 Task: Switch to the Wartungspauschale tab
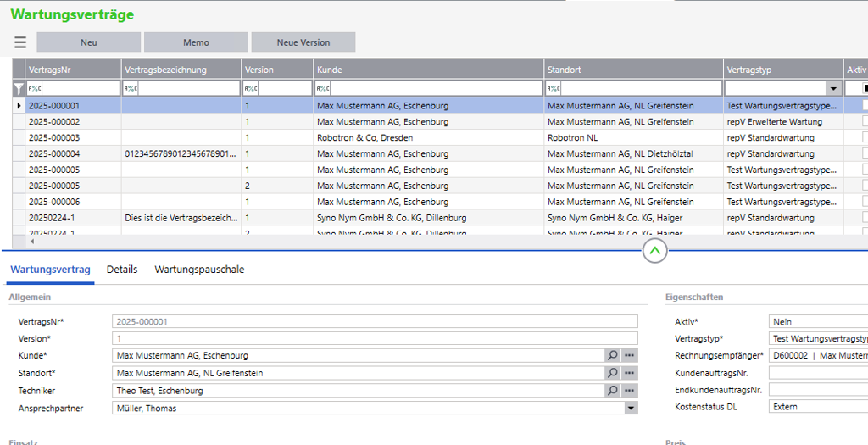click(x=199, y=270)
